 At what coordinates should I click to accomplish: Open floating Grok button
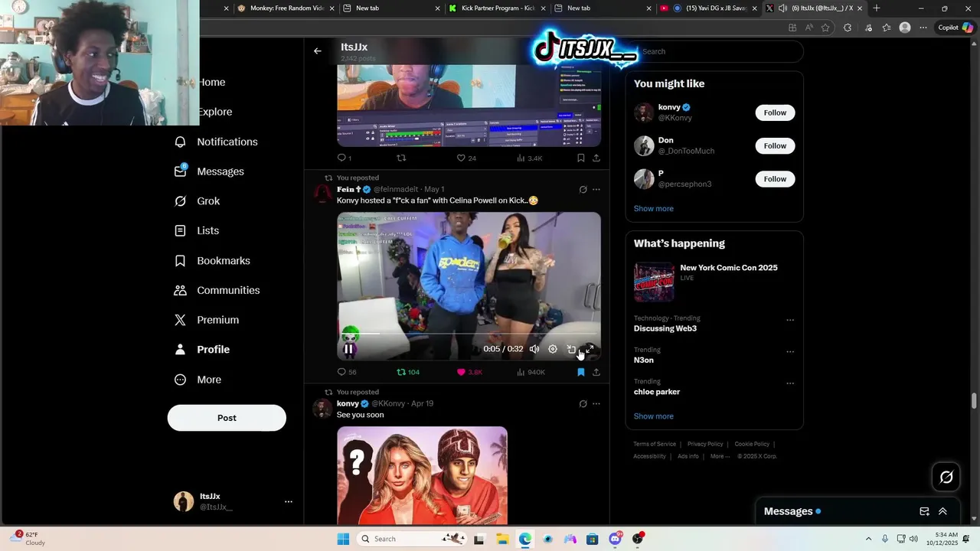click(946, 478)
